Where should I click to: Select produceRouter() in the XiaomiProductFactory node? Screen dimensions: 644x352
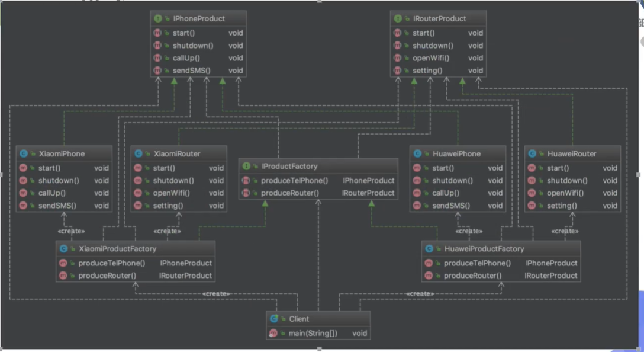tap(107, 276)
